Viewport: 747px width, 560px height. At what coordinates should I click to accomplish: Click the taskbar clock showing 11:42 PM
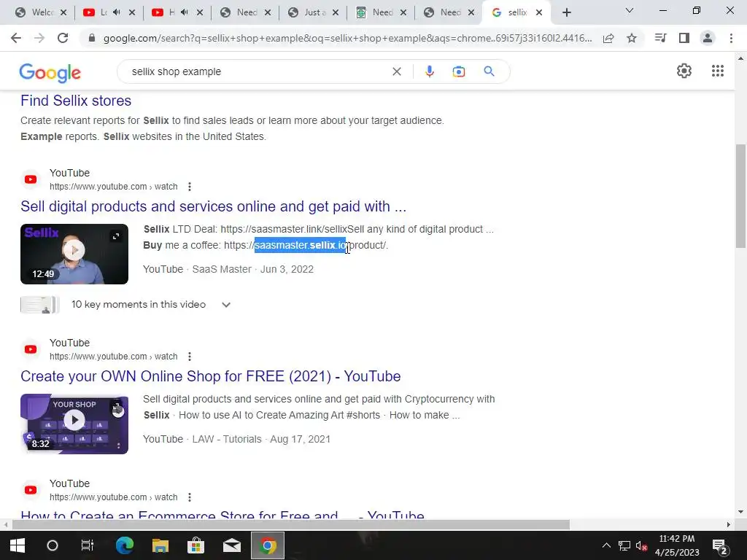[677, 545]
